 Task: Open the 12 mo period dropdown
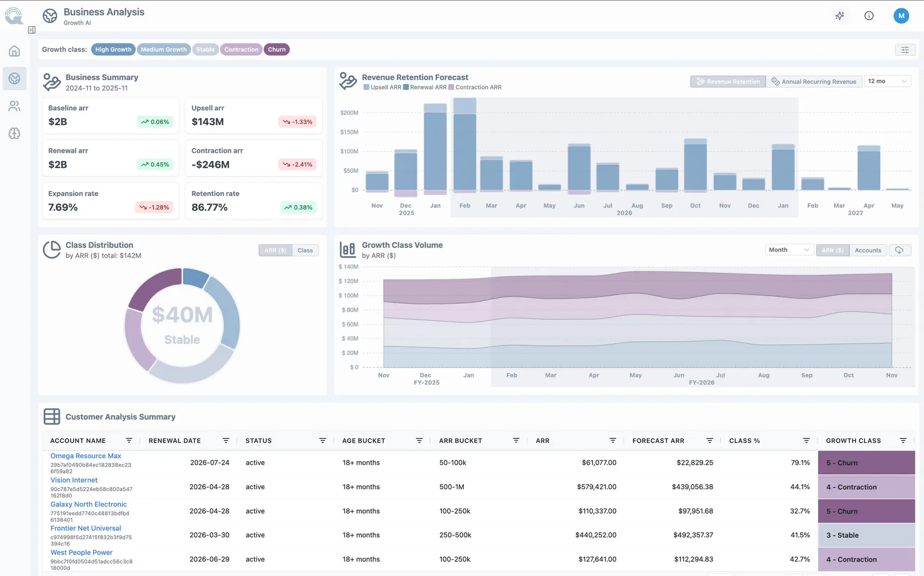[x=887, y=81]
